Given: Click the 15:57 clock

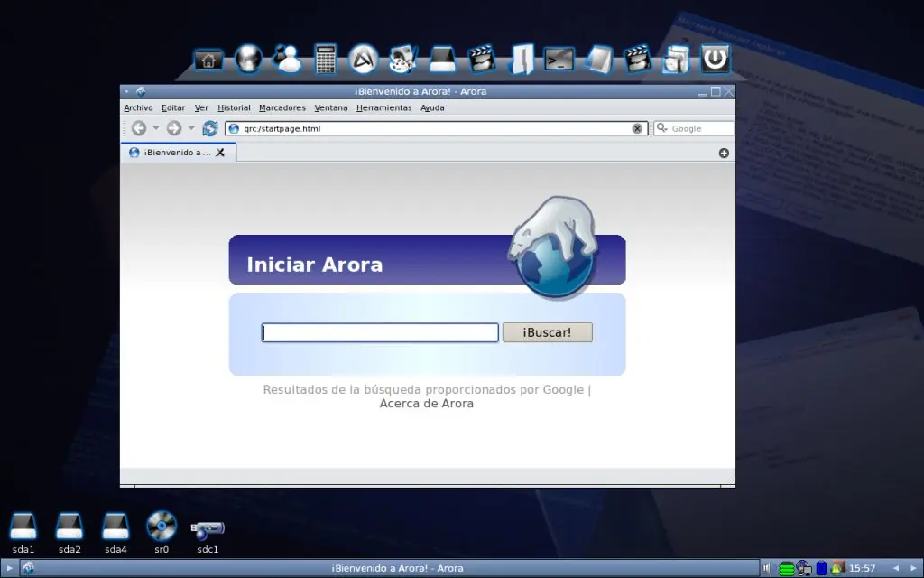Looking at the screenshot, I should pos(862,569).
